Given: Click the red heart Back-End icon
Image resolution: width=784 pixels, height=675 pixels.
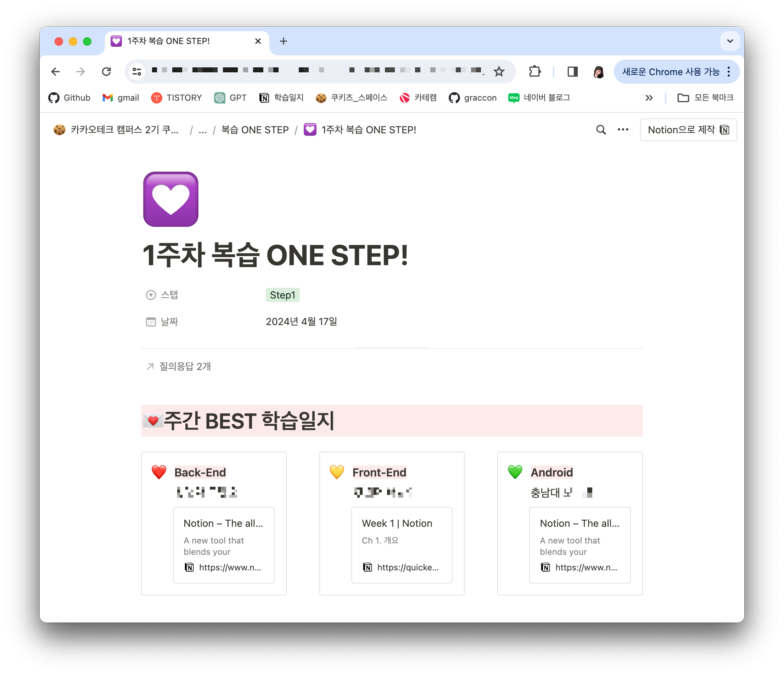Looking at the screenshot, I should pos(159,472).
